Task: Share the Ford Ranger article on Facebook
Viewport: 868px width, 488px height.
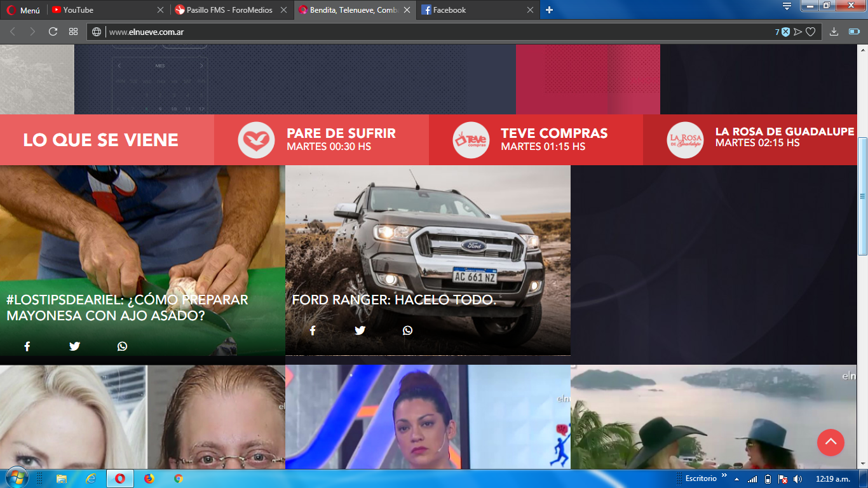Action: [312, 330]
